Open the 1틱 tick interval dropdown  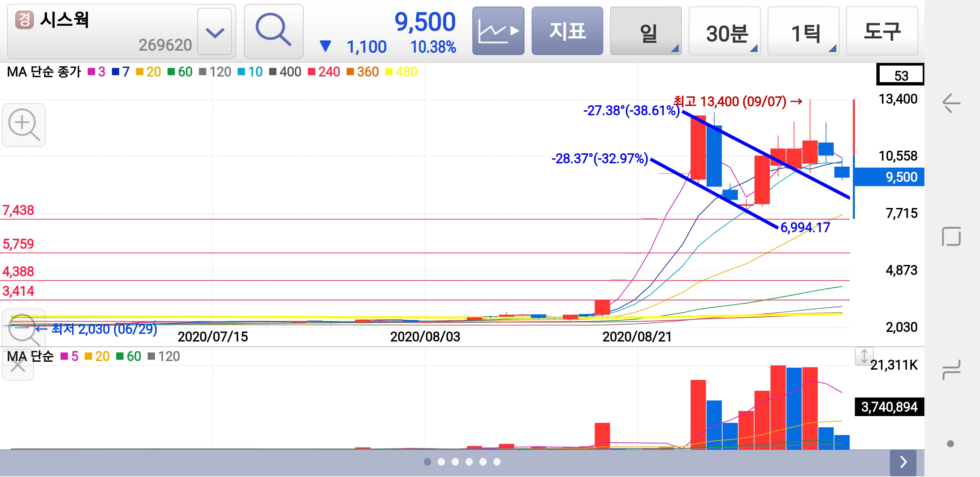803,31
